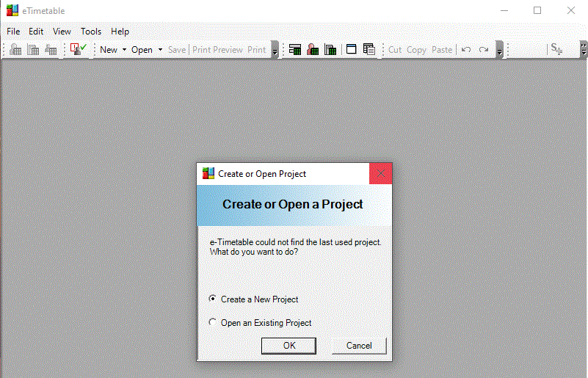The image size is (588, 378).
Task: Open the overflow chevron at far right toolbar
Action: click(583, 49)
